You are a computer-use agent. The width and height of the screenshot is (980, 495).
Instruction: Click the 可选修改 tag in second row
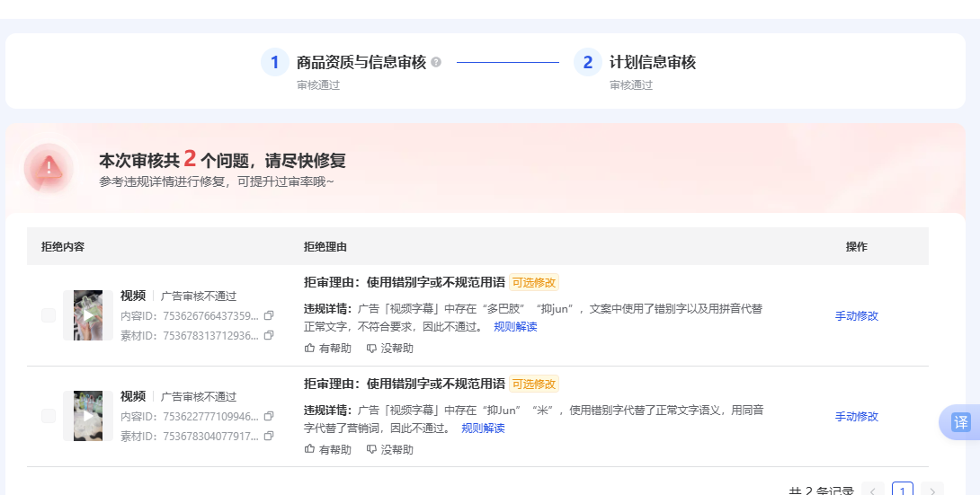(534, 384)
